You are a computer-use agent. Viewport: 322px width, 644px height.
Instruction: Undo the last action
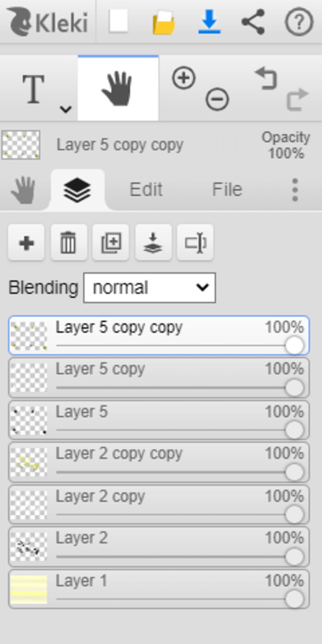[x=267, y=79]
